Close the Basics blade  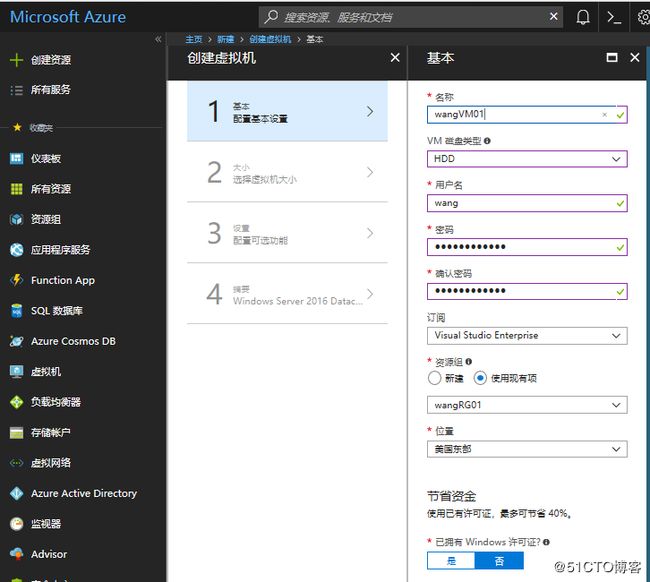(x=635, y=57)
